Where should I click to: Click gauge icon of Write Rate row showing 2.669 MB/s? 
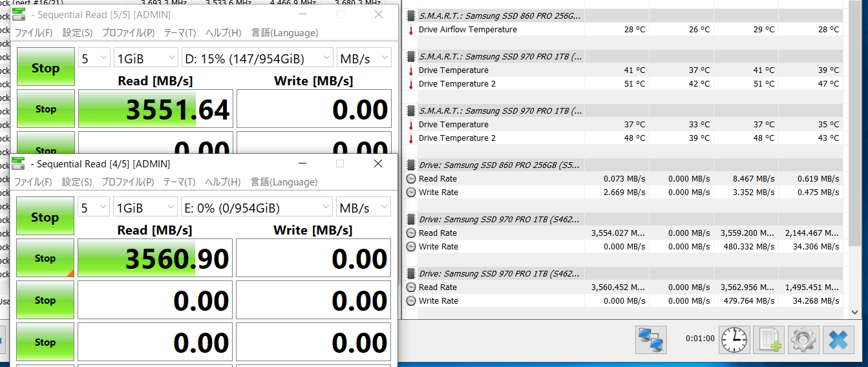pos(411,193)
